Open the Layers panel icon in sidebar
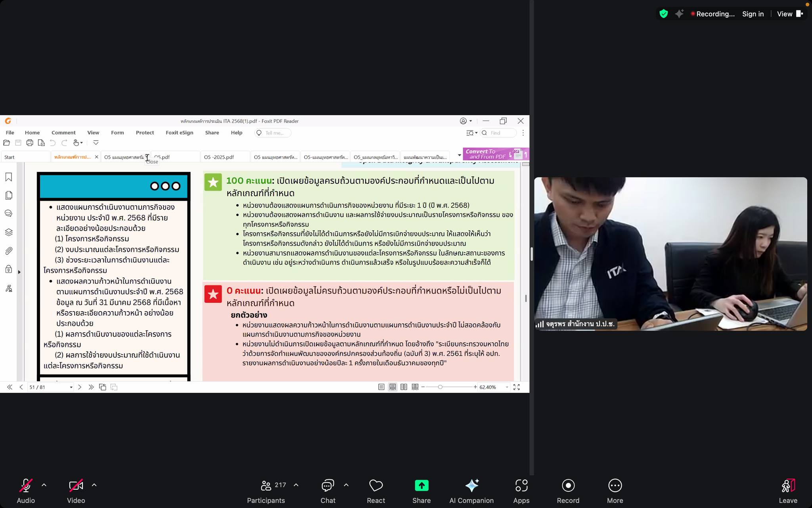 coord(8,232)
